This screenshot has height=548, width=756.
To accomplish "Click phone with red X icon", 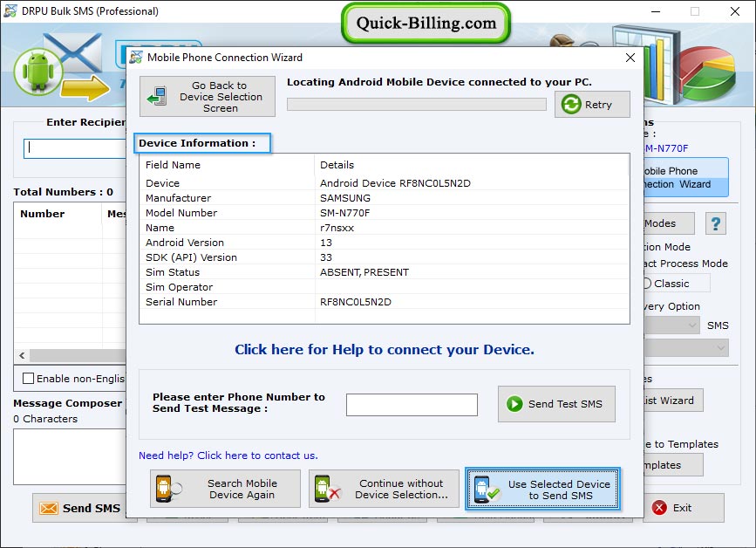I will pyautogui.click(x=327, y=489).
